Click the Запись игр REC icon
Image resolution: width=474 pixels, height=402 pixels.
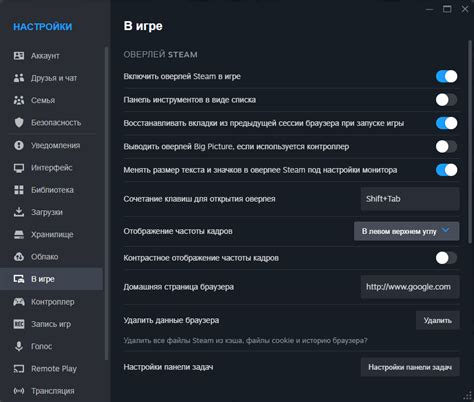click(x=19, y=324)
